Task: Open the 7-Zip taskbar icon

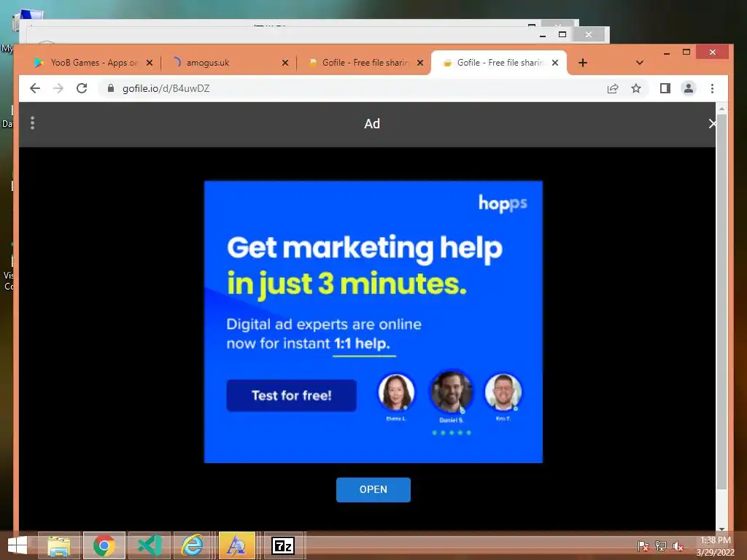Action: (x=283, y=545)
